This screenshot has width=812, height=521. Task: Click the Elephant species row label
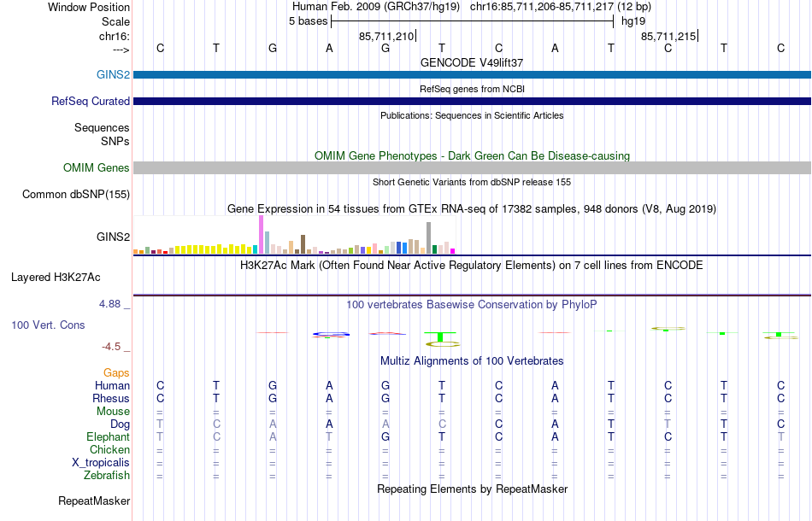coord(109,437)
